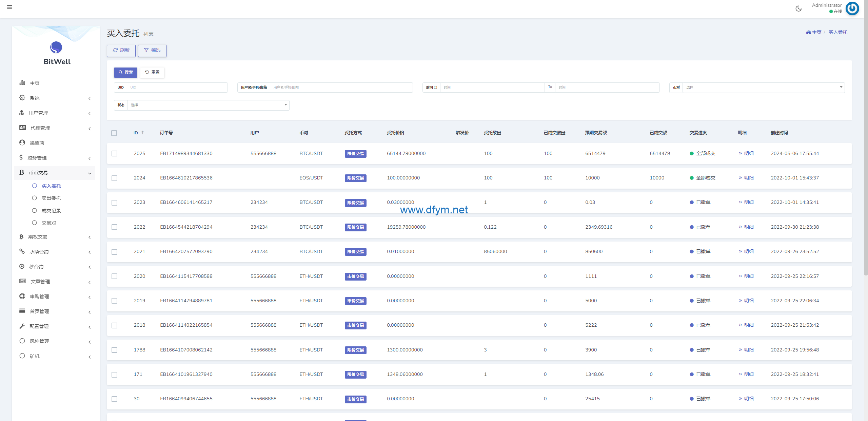Expand the 代理管理 menu chevron

(x=90, y=129)
